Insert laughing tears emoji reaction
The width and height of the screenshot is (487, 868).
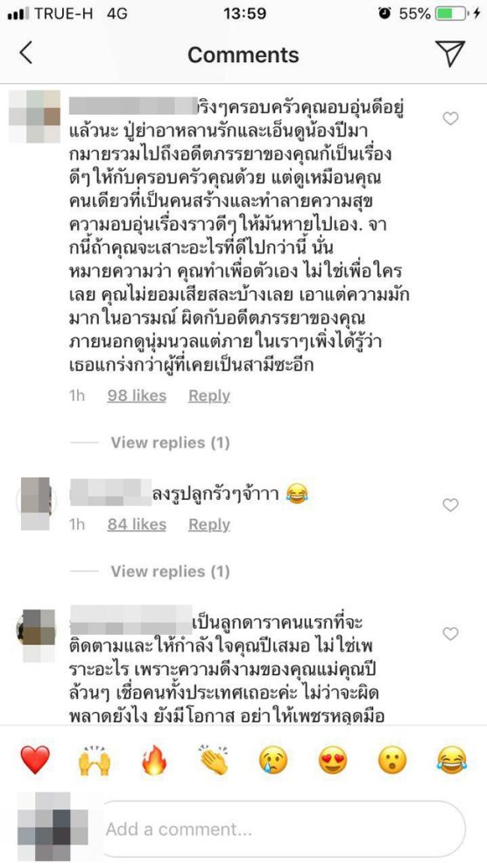pyautogui.click(x=452, y=760)
